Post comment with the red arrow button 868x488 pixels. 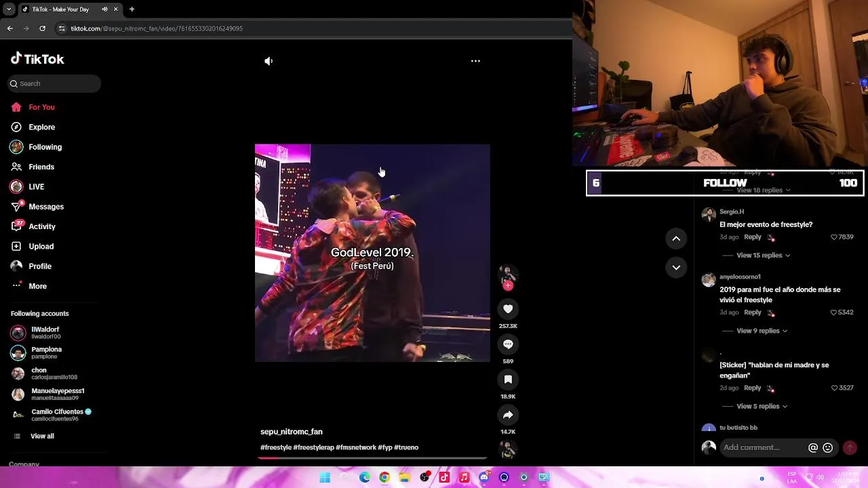[850, 447]
